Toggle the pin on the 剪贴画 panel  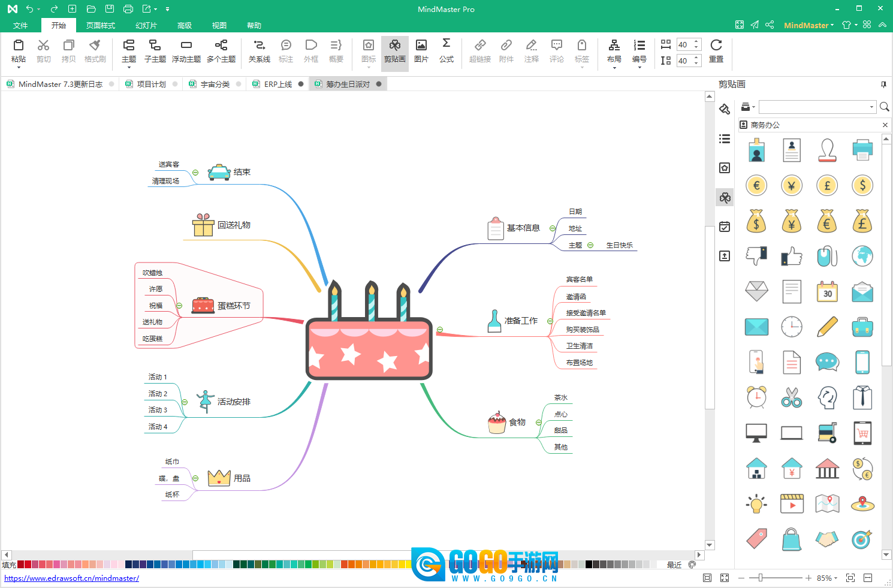(x=883, y=85)
